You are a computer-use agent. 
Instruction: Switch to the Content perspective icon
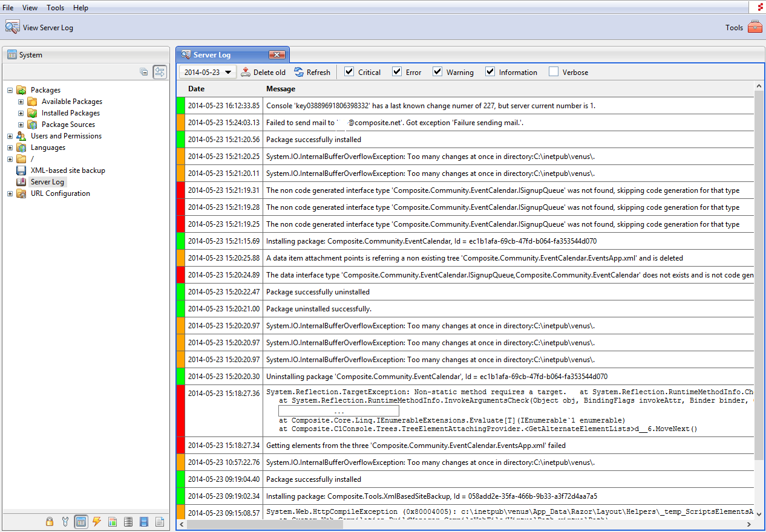80,521
